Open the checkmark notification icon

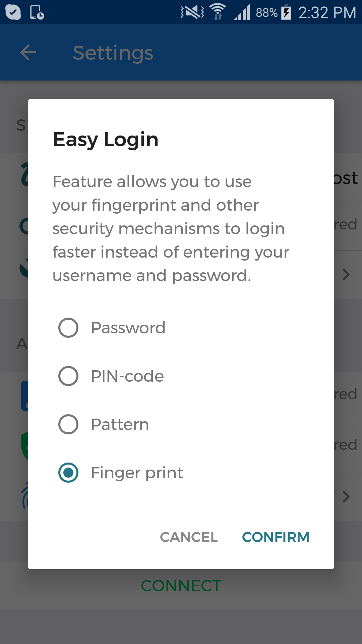pos(13,12)
